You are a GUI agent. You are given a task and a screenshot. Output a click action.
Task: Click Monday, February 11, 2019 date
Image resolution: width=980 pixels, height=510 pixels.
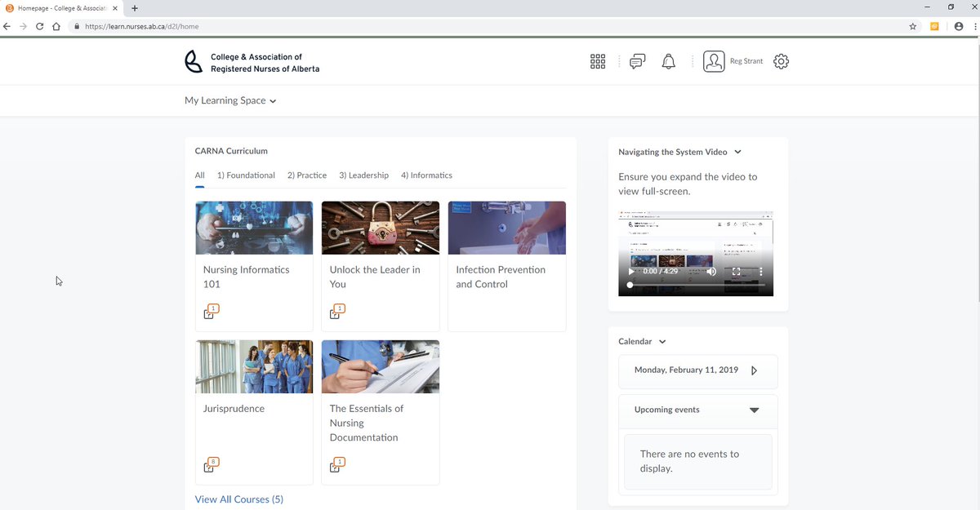686,370
